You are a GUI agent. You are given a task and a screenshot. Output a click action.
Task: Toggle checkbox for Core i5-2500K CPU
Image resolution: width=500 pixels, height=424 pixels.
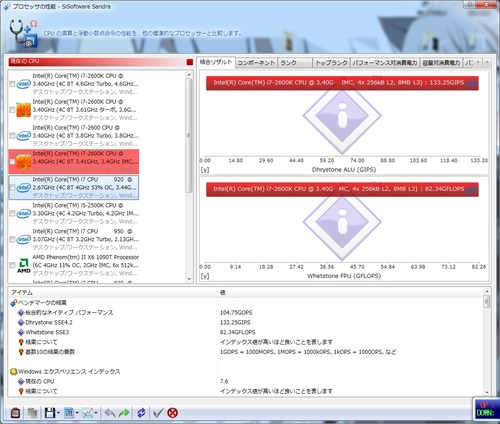12,213
